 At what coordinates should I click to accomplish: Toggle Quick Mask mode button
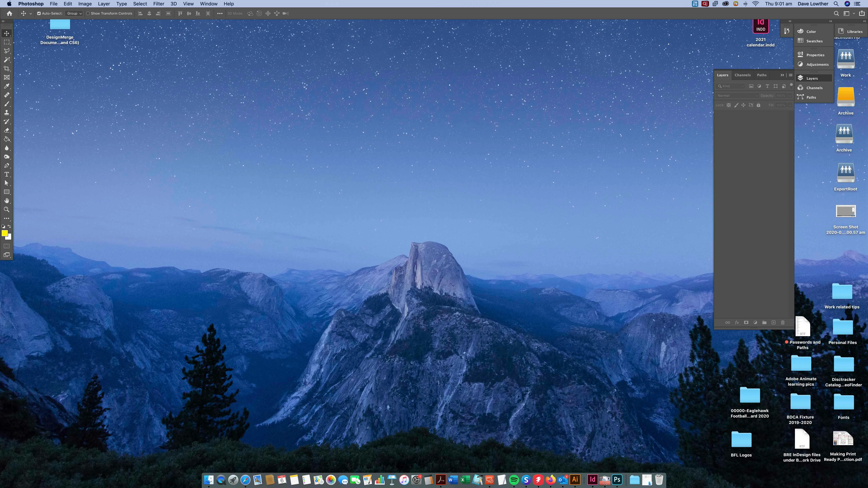click(x=6, y=246)
